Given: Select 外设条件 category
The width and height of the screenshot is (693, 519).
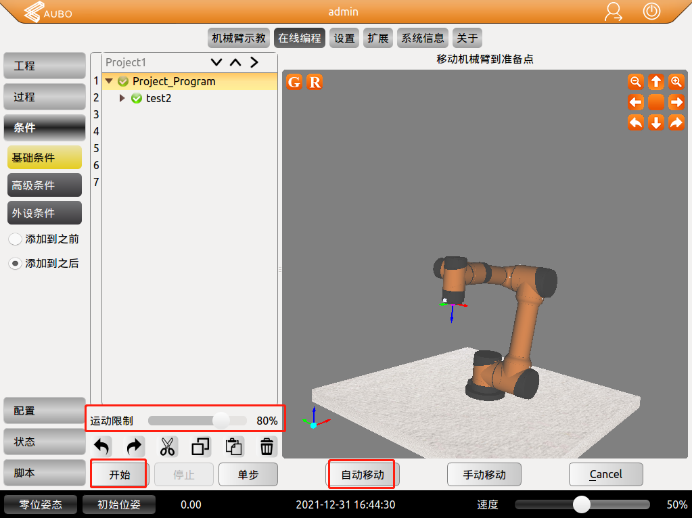Looking at the screenshot, I should pos(45,213).
